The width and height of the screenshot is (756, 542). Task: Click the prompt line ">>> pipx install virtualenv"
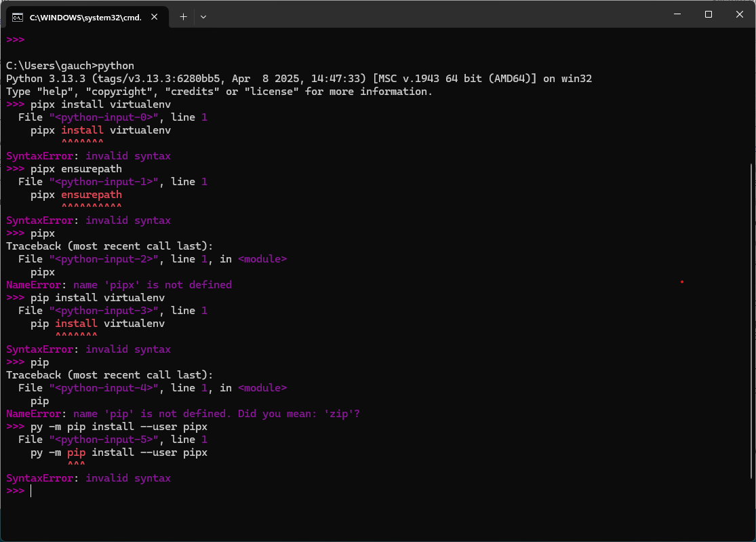(x=89, y=104)
